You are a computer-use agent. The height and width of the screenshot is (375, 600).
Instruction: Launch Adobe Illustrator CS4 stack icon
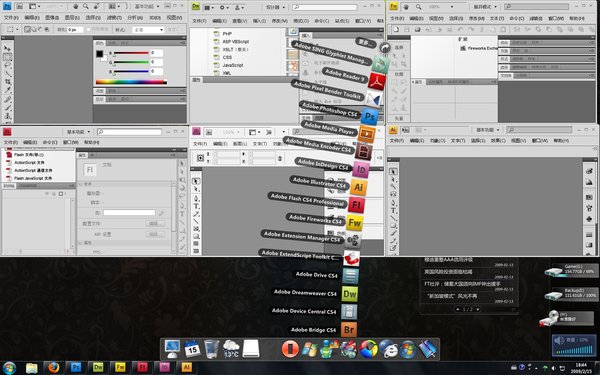tap(359, 187)
